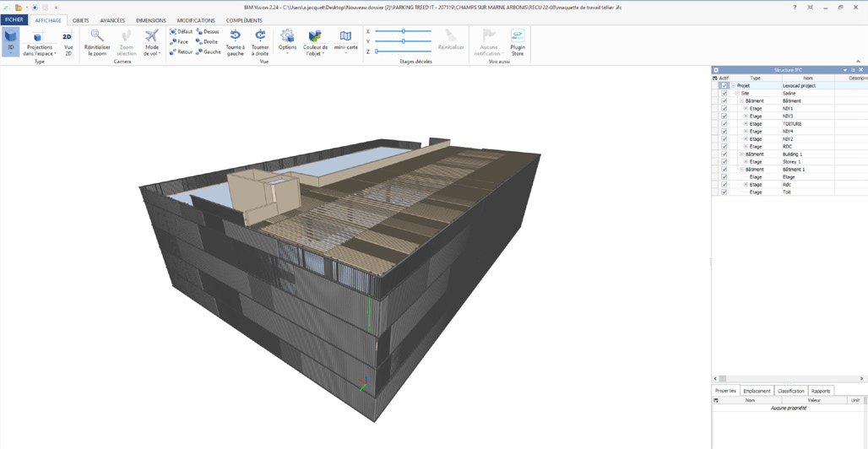This screenshot has height=449, width=868.
Task: Click the Type column header in Structure IFC
Action: coord(755,78)
